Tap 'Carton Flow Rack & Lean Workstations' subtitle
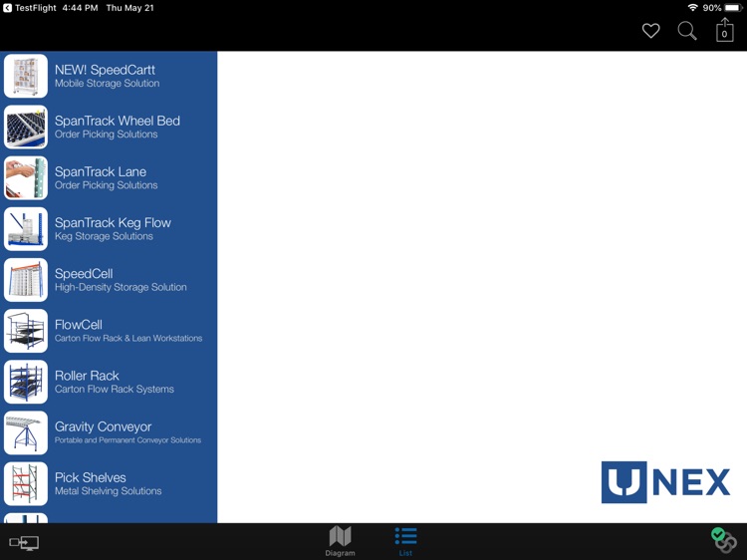 point(128,339)
